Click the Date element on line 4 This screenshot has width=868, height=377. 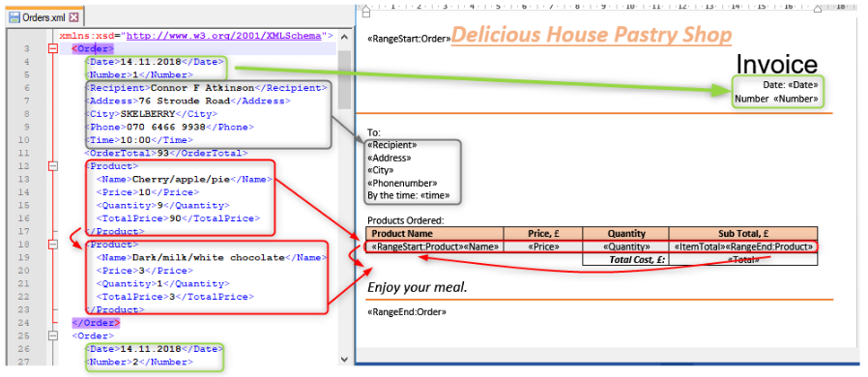pyautogui.click(x=156, y=62)
